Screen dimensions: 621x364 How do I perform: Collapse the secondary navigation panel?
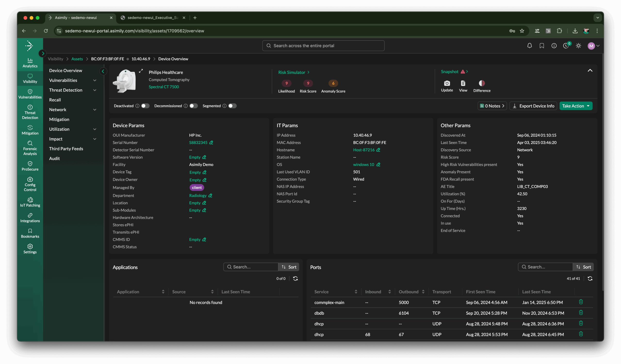pos(103,71)
